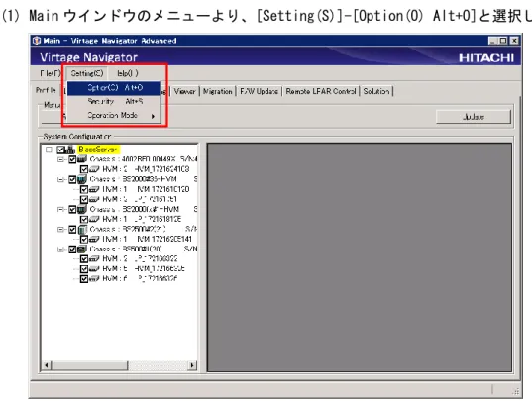The image size is (532, 401).
Task: Click the Virtage Navigator title bar app icon
Action: click(x=37, y=41)
